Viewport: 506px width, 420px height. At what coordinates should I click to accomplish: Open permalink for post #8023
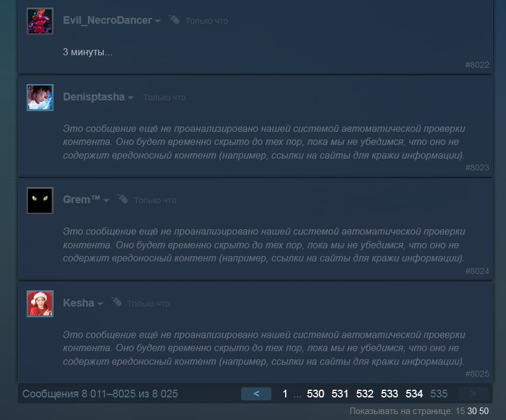pyautogui.click(x=477, y=168)
